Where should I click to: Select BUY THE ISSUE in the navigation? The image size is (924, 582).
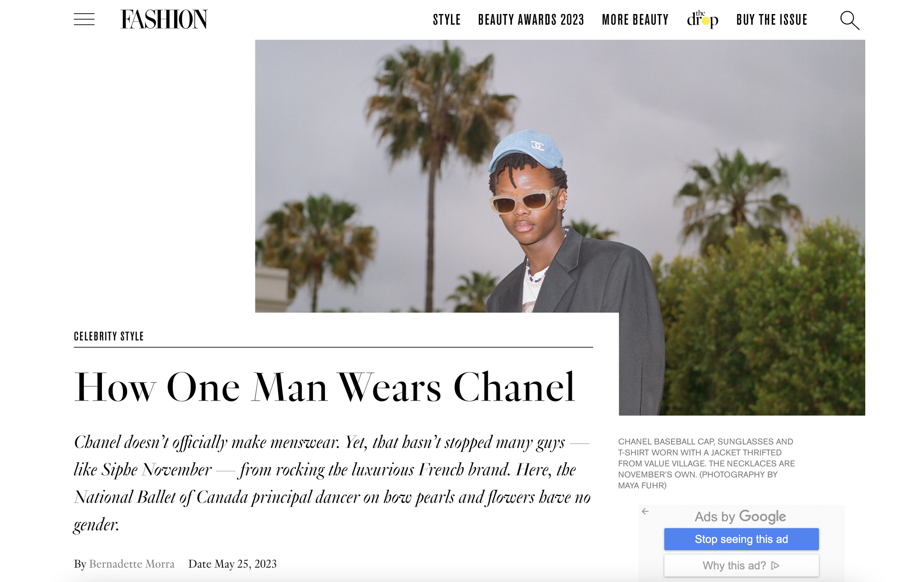pyautogui.click(x=772, y=20)
